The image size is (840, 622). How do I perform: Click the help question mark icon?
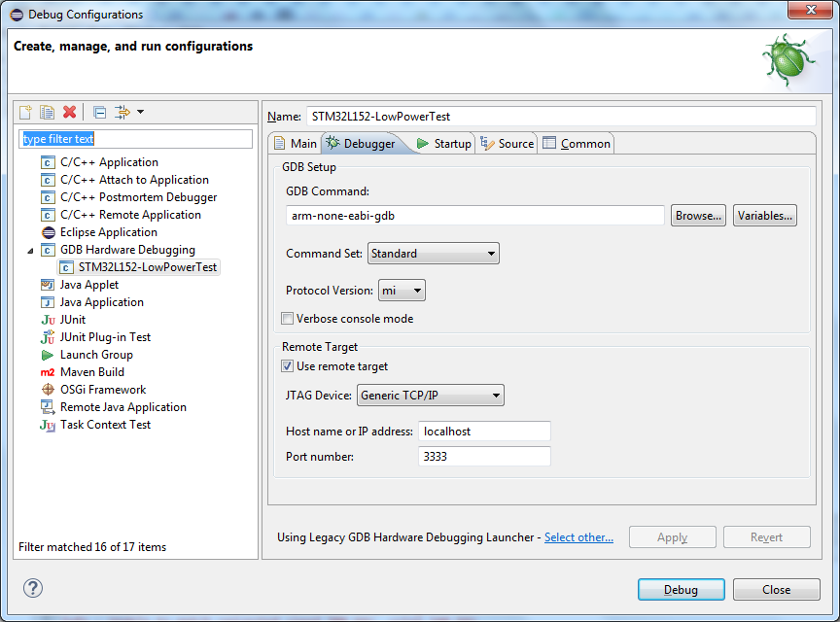pos(33,588)
